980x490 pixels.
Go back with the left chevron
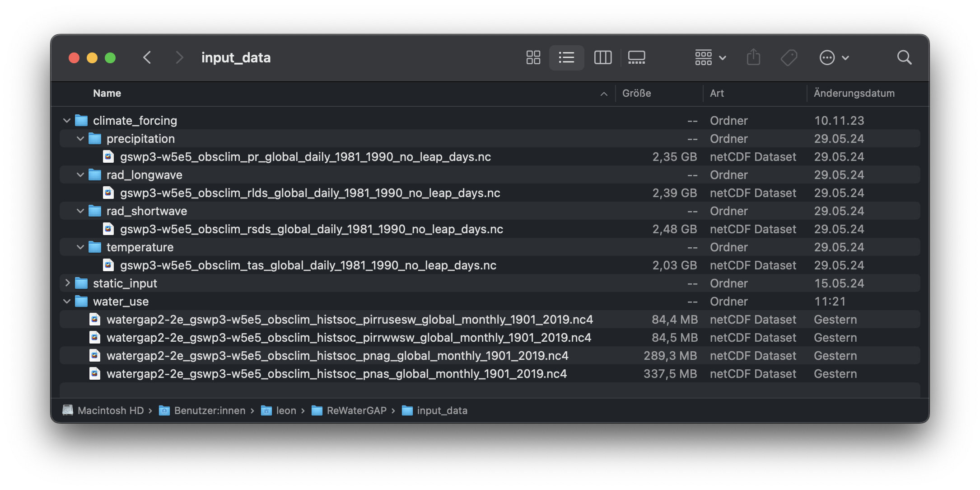point(147,57)
